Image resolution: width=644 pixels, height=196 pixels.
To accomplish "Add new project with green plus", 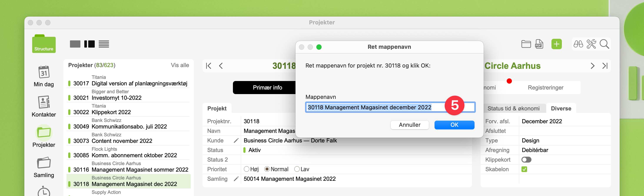I will coord(556,44).
